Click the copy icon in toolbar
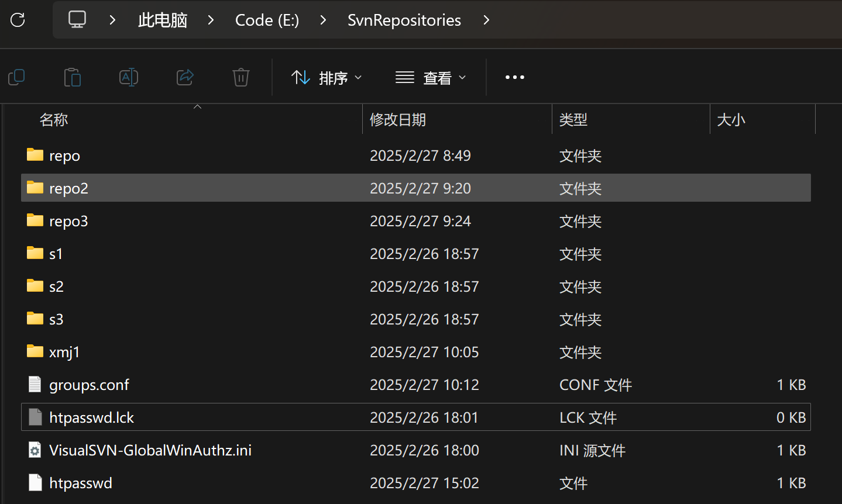The image size is (842, 504). [16, 77]
